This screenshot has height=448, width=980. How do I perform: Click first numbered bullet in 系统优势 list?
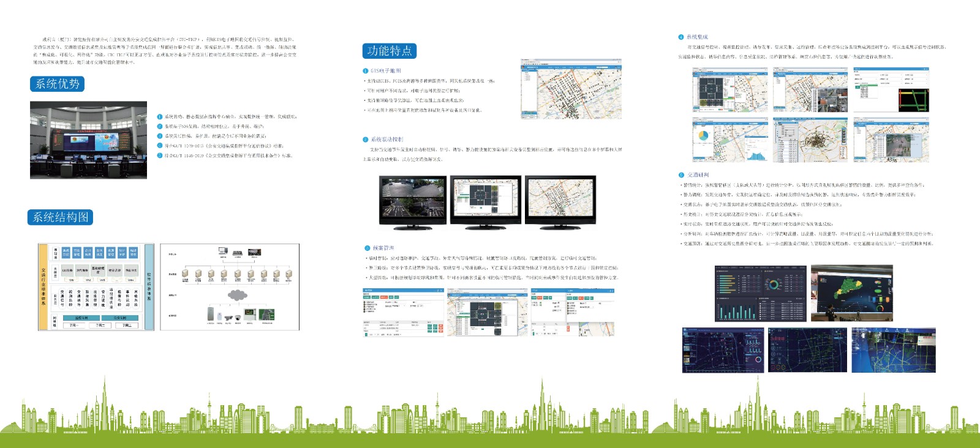tap(160, 116)
